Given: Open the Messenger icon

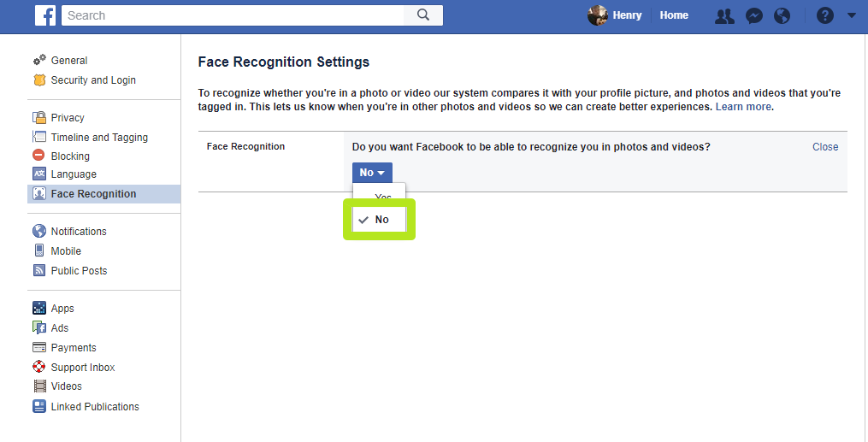Looking at the screenshot, I should click(753, 15).
